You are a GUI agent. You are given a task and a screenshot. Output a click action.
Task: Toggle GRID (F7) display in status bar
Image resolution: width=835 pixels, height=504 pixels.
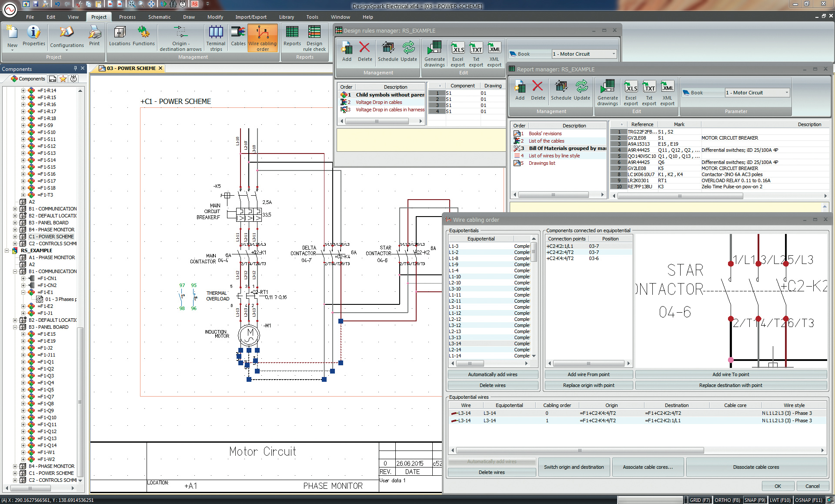point(700,500)
